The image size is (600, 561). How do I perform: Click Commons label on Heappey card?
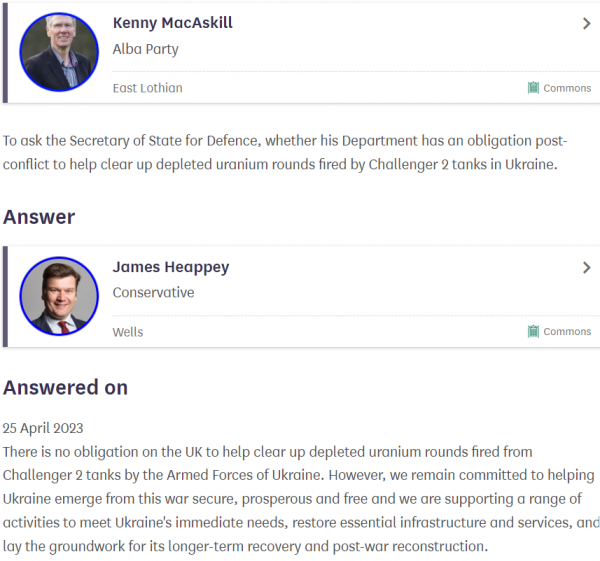tap(567, 331)
